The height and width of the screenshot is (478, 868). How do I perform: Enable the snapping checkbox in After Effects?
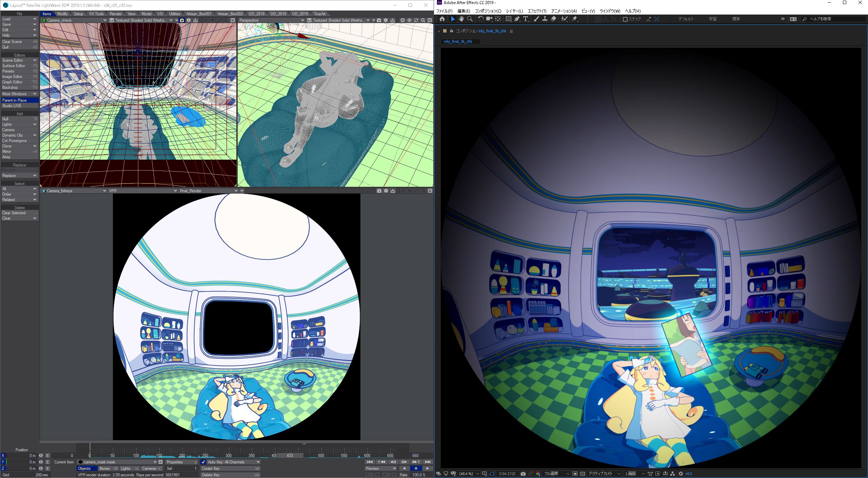click(x=625, y=19)
